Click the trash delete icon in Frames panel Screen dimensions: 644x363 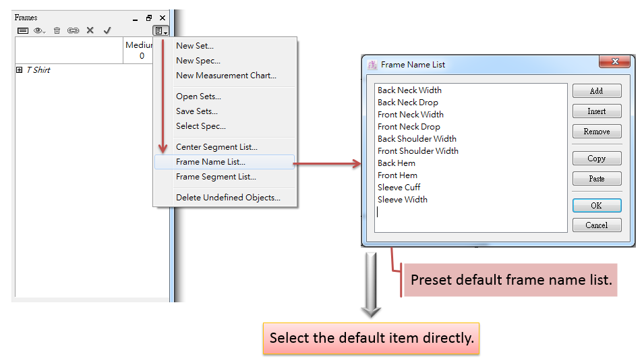[57, 30]
